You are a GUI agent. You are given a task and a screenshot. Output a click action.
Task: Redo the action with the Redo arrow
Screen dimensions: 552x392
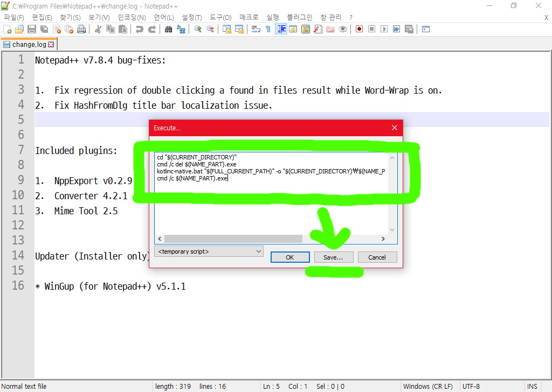[x=151, y=29]
